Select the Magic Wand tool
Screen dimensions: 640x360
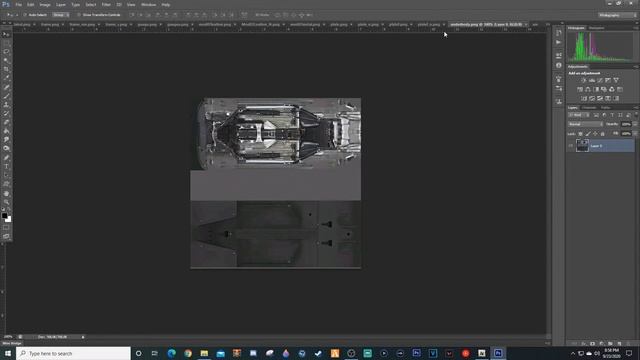(6, 61)
